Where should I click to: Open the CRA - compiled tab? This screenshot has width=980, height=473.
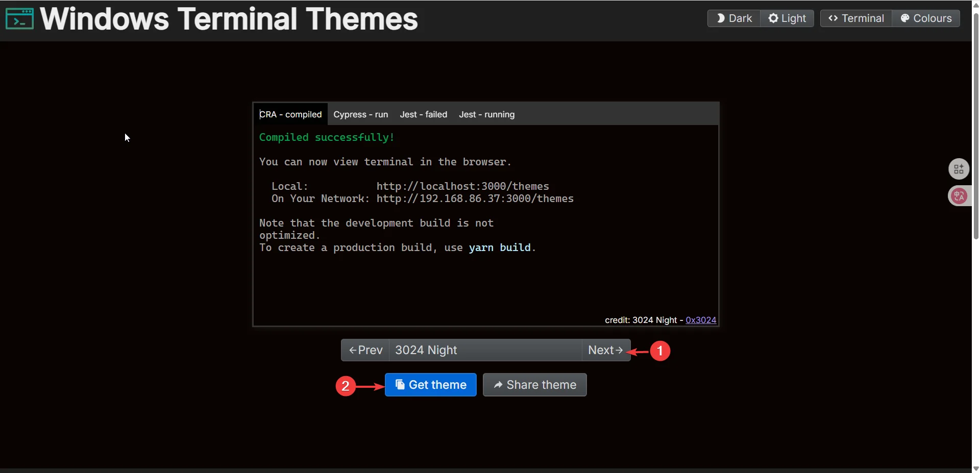(290, 114)
